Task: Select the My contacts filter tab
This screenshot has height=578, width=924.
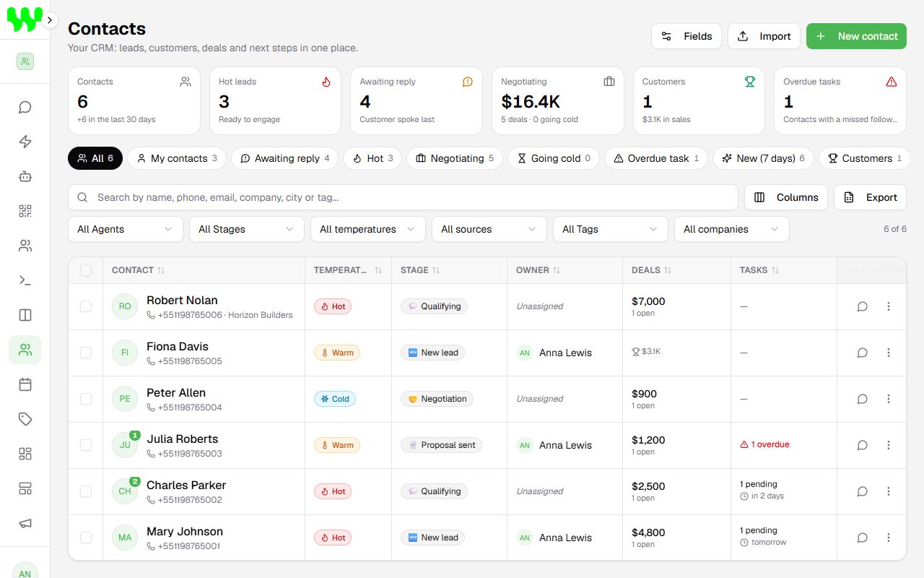Action: pos(177,158)
